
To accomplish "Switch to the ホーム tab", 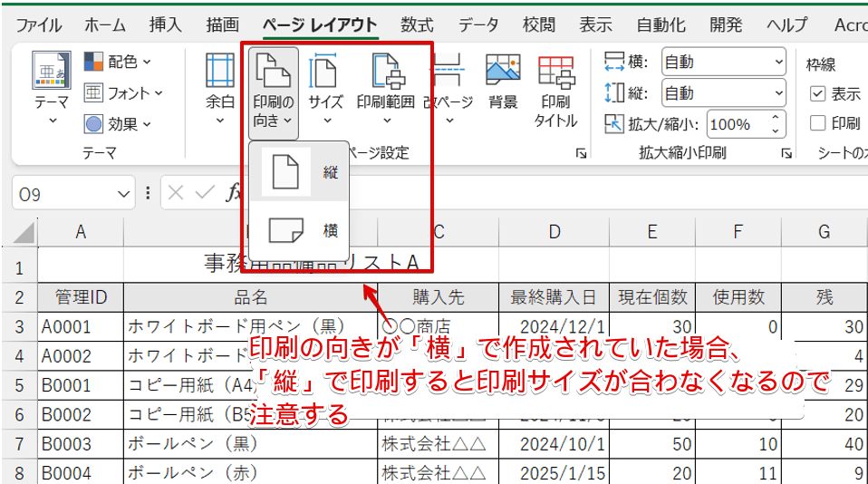I will [x=104, y=24].
